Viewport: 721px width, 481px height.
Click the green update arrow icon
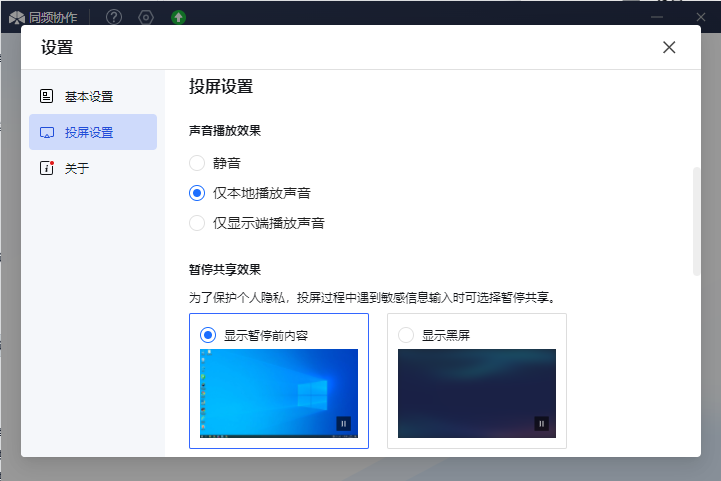[x=178, y=17]
